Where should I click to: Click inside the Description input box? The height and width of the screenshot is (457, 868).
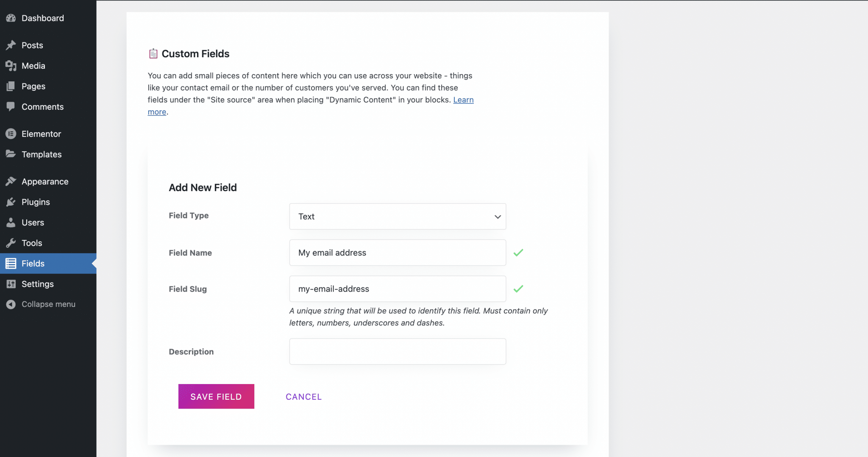click(x=397, y=351)
